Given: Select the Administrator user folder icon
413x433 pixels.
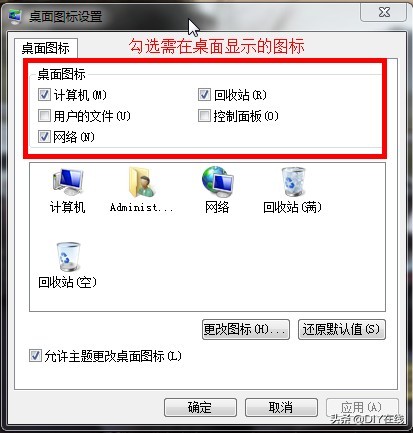Looking at the screenshot, I should pyautogui.click(x=142, y=182).
